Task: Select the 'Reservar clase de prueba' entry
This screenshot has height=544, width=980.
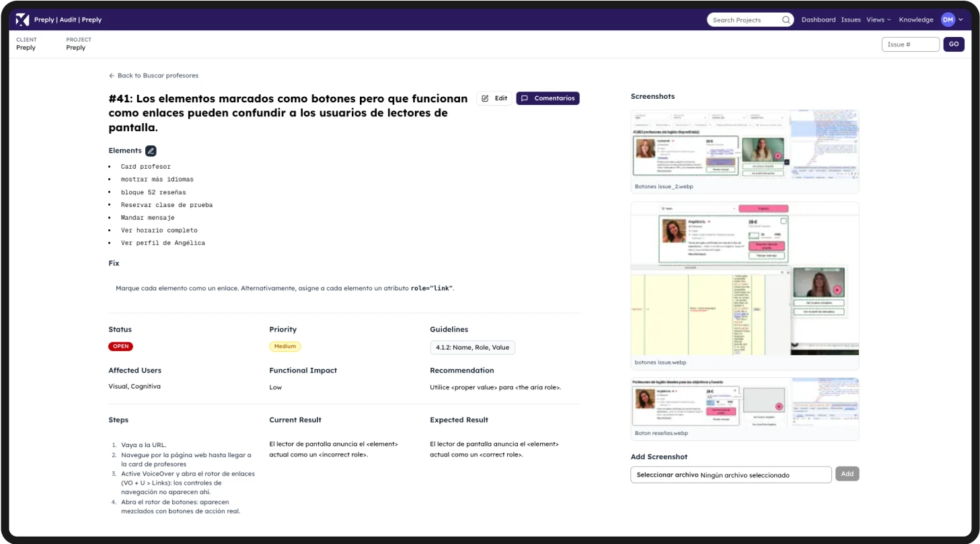Action: click(167, 205)
